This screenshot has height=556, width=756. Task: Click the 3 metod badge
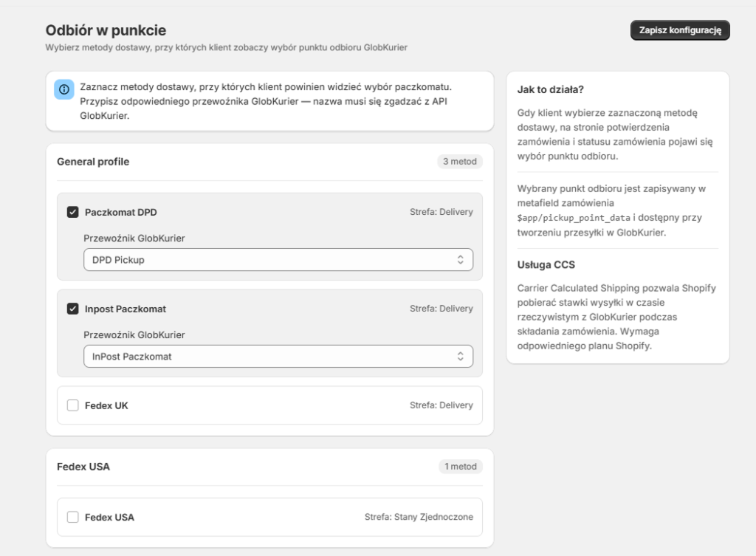tap(460, 162)
